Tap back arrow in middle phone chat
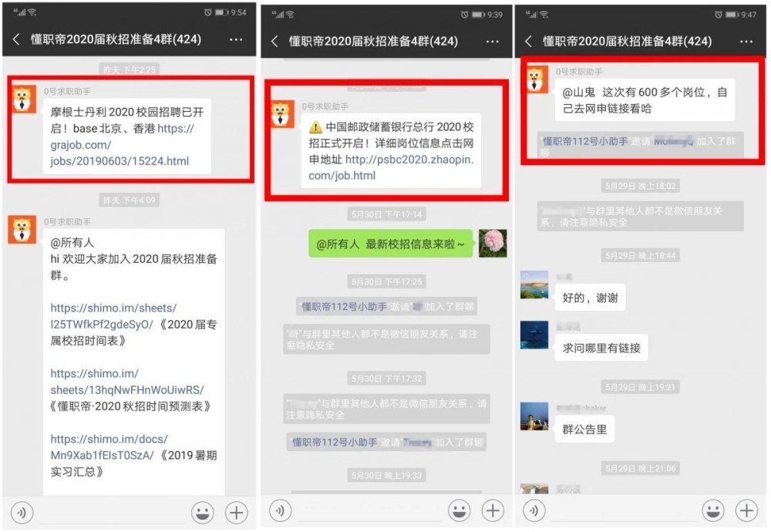771x532 pixels. pyautogui.click(x=274, y=42)
